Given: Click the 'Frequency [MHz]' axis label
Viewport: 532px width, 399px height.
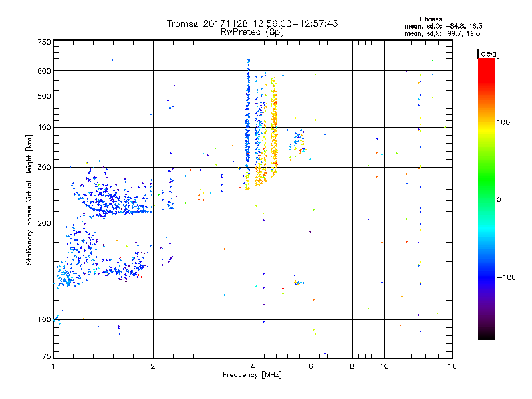Looking at the screenshot, I should tap(252, 375).
